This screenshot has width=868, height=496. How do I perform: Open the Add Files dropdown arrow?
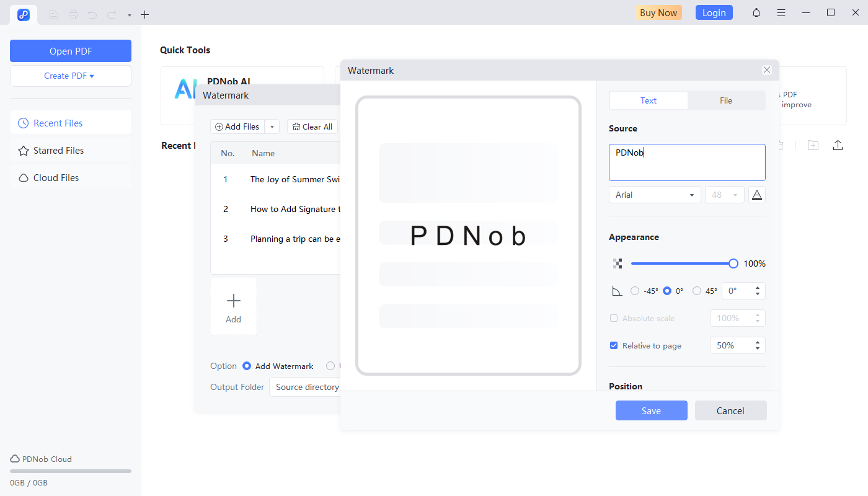(272, 127)
